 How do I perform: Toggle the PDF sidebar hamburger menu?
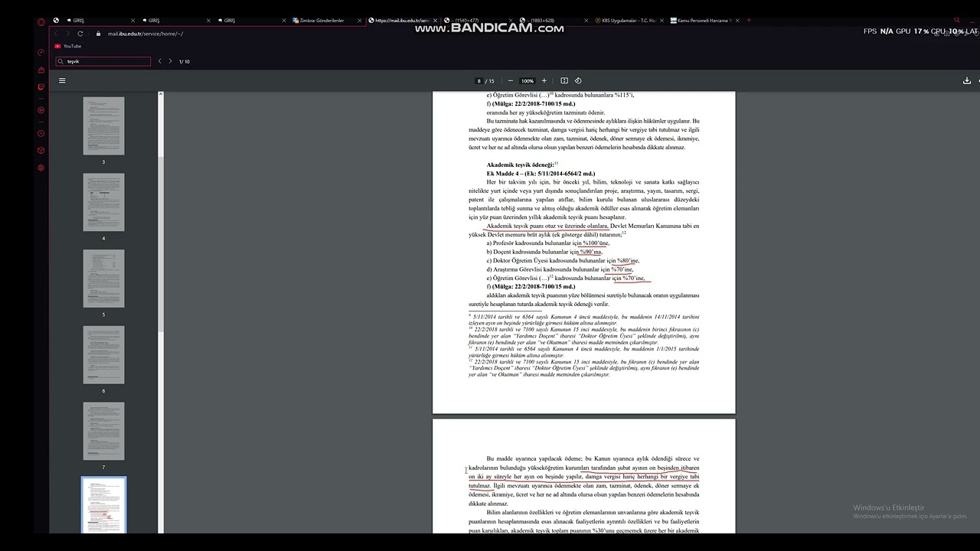click(62, 80)
